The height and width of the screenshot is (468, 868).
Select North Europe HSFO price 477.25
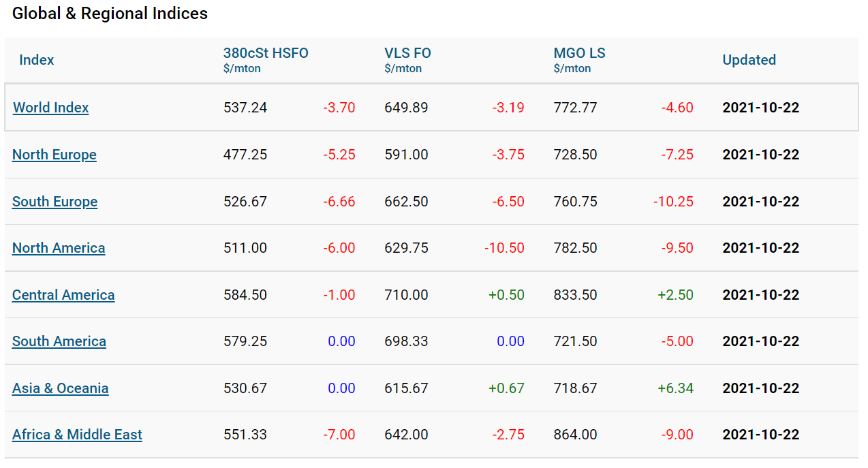[245, 155]
